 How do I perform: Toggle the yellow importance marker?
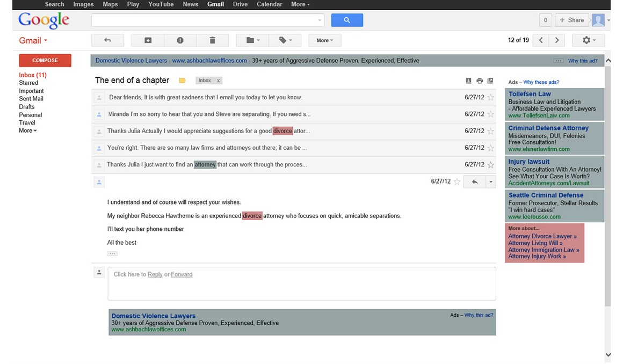(182, 81)
